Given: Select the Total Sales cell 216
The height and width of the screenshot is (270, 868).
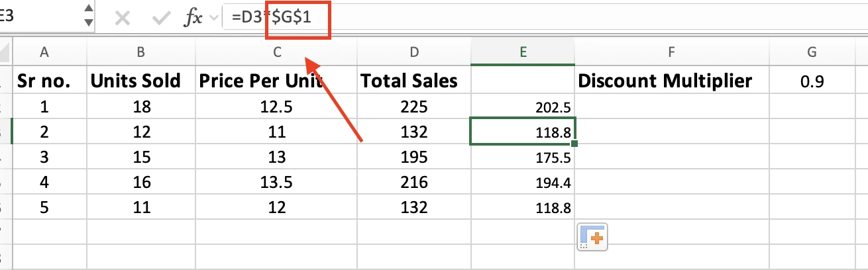Looking at the screenshot, I should (414, 182).
